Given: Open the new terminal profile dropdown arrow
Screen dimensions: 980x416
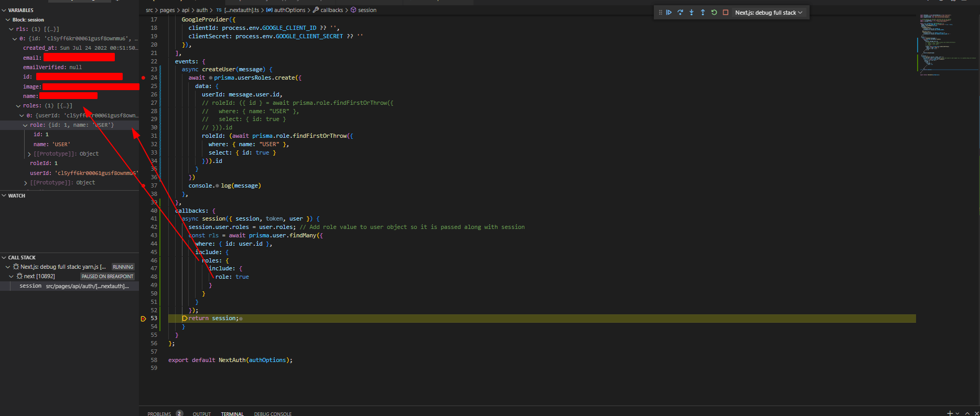Looking at the screenshot, I should [957, 413].
